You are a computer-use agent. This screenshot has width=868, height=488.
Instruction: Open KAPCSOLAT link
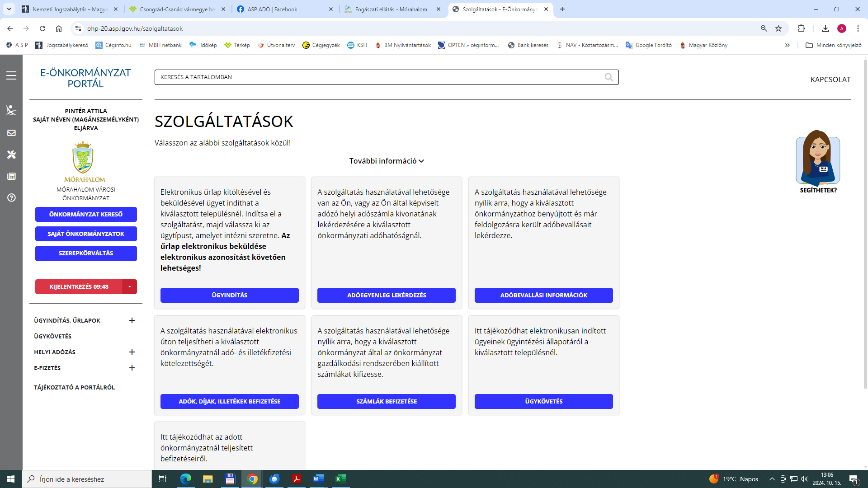tap(830, 80)
